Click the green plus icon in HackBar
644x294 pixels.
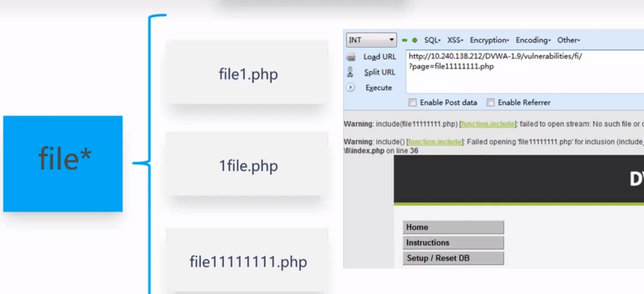click(415, 40)
